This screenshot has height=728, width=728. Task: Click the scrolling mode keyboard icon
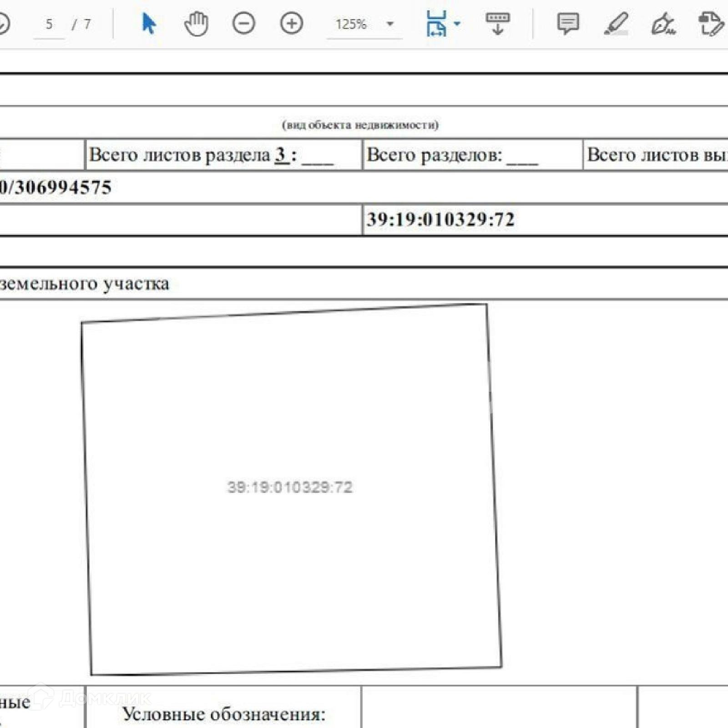click(498, 24)
